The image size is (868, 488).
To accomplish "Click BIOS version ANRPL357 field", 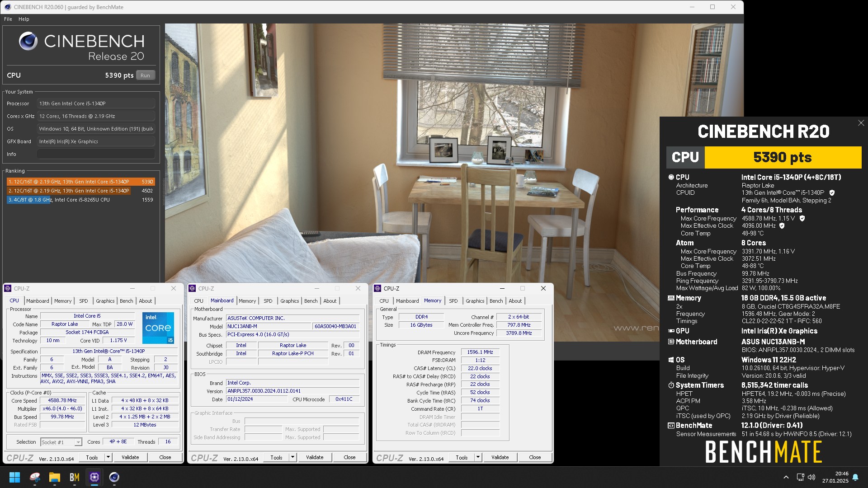I will 292,391.
